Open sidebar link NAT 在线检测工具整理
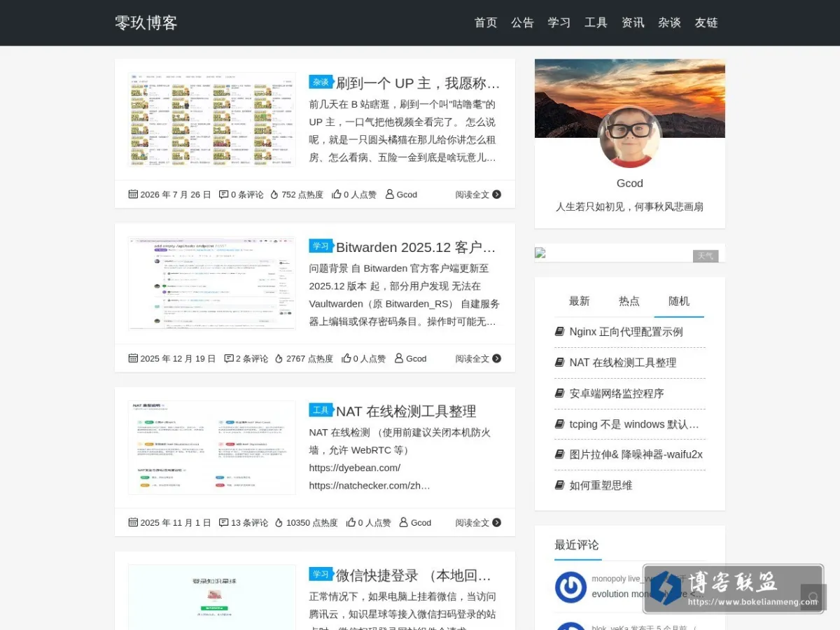Screen dimensions: 840x630 623,363
